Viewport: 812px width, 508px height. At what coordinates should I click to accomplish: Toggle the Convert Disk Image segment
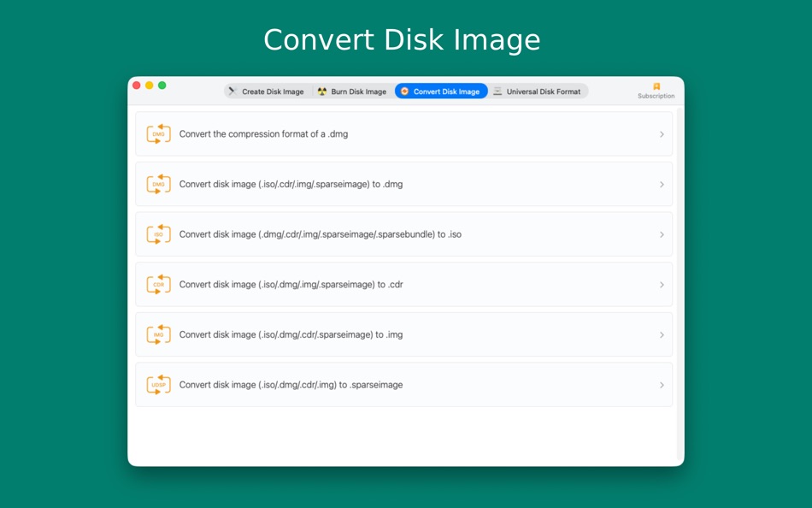(441, 91)
